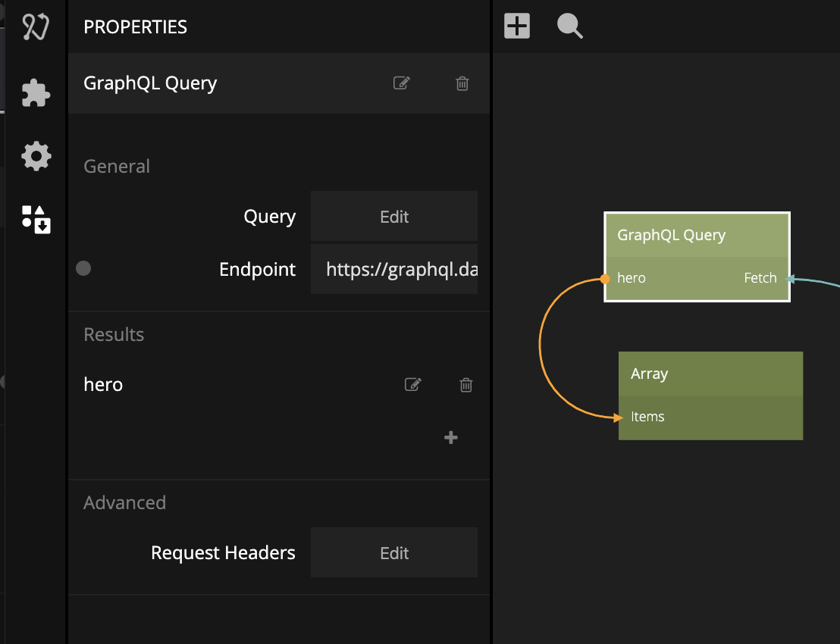Open the shapes module library panel

pyautogui.click(x=36, y=219)
